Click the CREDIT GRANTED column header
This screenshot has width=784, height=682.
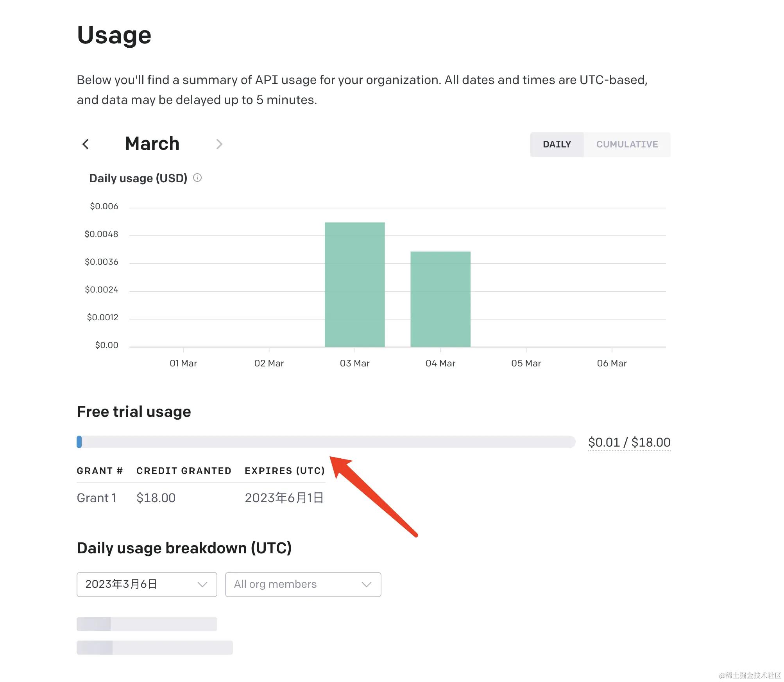184,470
